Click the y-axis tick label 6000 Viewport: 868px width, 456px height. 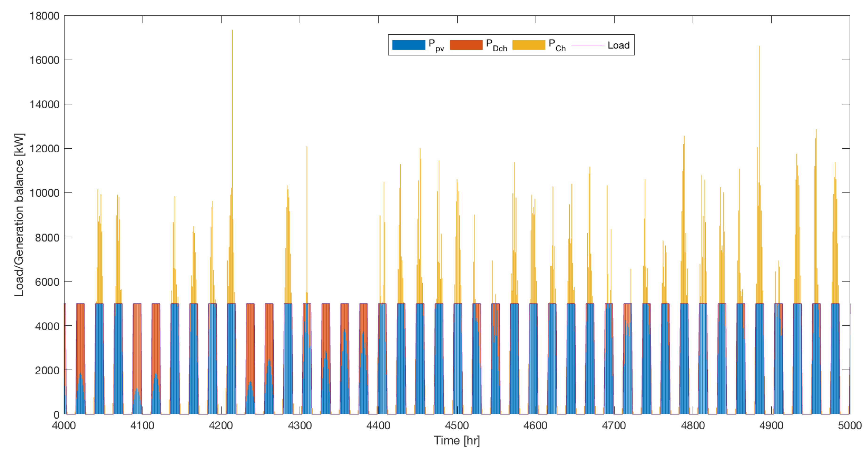point(47,282)
